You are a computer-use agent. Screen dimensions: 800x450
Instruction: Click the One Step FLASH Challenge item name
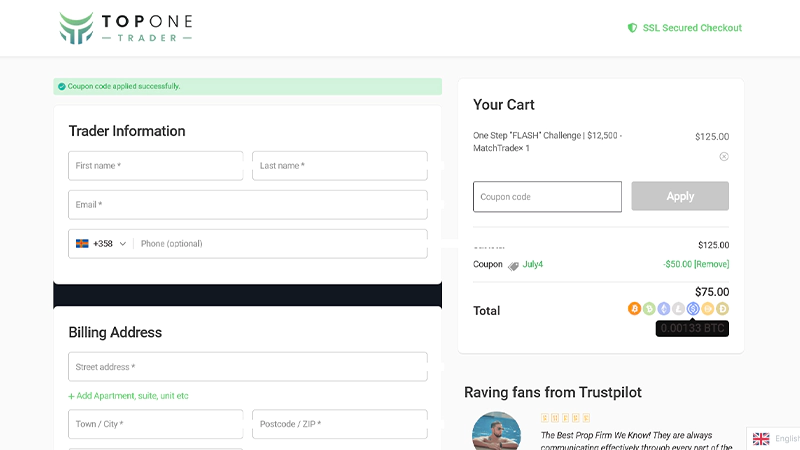(x=547, y=142)
